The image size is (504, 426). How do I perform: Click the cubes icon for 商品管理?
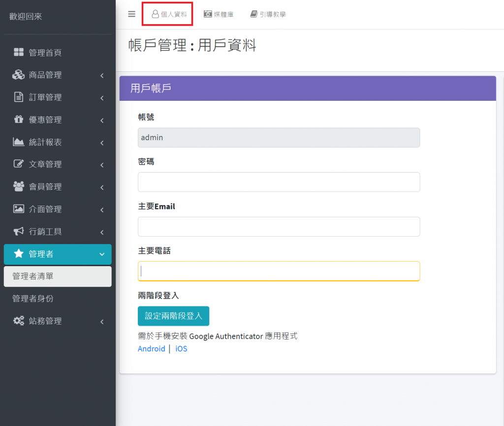[19, 75]
